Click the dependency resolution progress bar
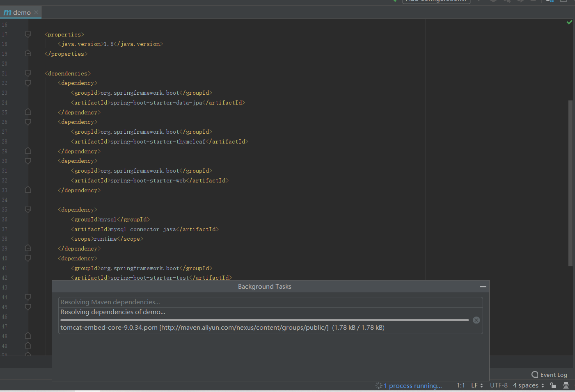Viewport: 575px width, 392px height. [x=265, y=320]
